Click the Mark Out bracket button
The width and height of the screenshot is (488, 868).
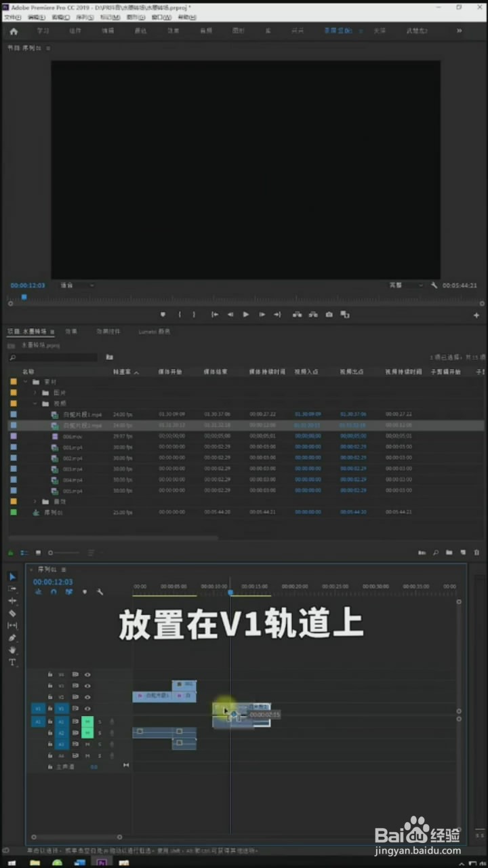(x=194, y=315)
